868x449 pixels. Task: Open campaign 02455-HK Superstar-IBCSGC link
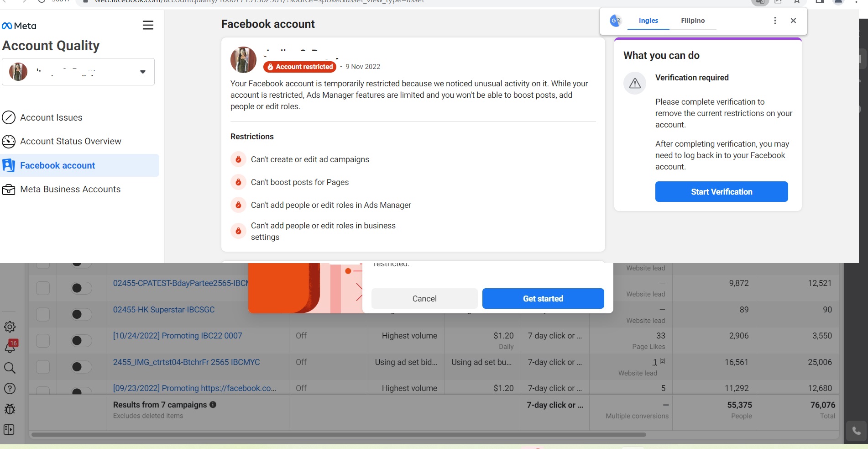[x=164, y=310]
